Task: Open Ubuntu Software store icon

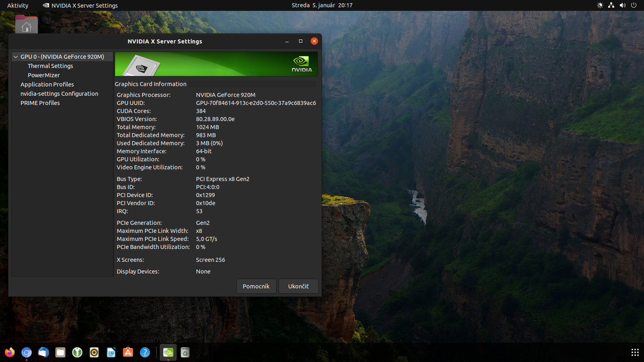Action: click(128, 353)
